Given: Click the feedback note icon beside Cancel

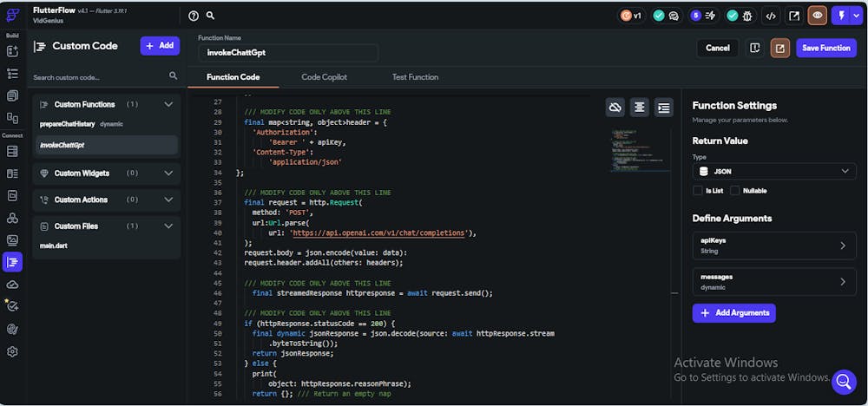Looking at the screenshot, I should coord(754,48).
